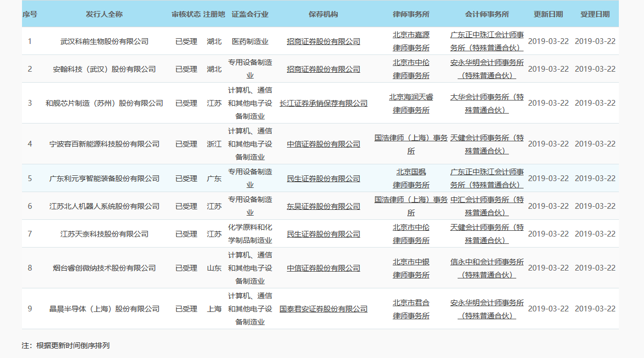Click 大华会计师事务所 link
Viewport: 644px width, 358px height.
[x=487, y=103]
